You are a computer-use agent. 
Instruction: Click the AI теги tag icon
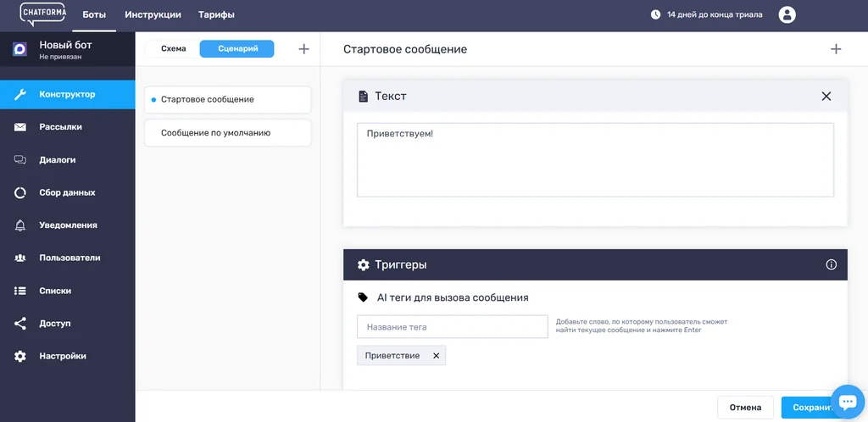pos(363,297)
